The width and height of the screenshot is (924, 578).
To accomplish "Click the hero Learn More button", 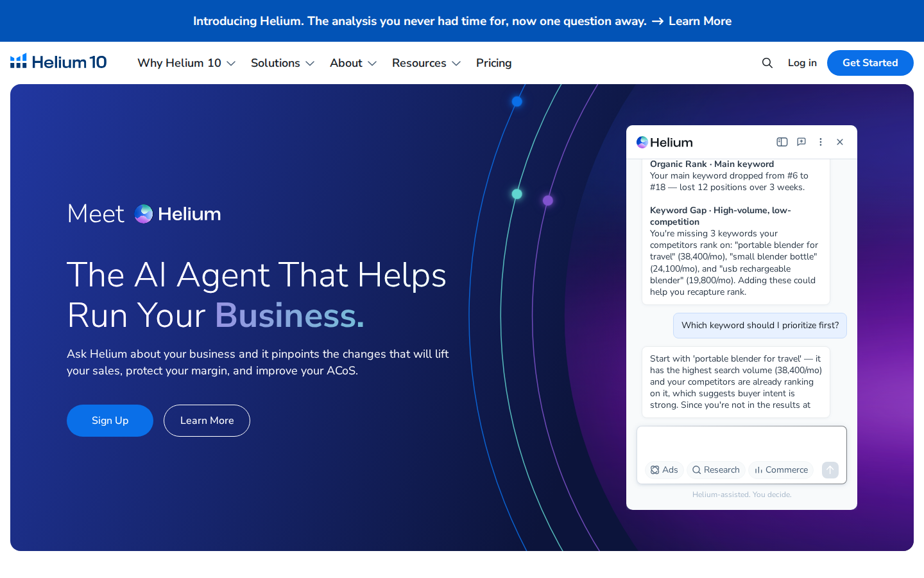I will click(x=207, y=421).
